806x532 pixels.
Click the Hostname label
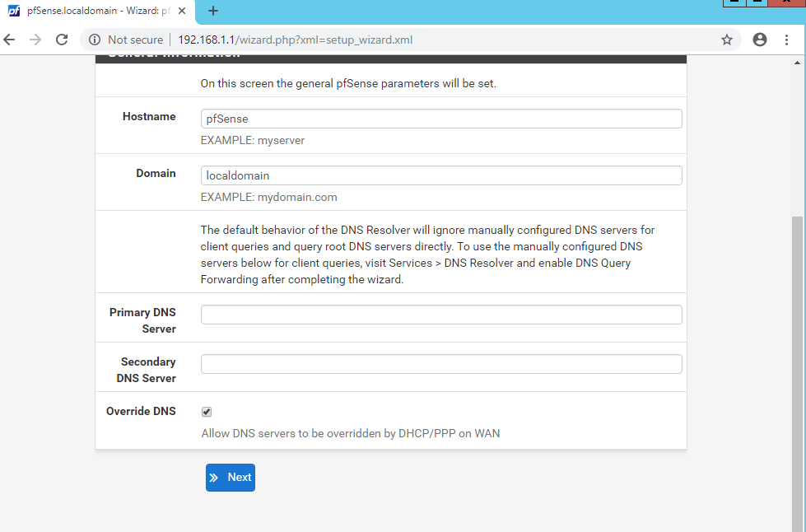(149, 117)
